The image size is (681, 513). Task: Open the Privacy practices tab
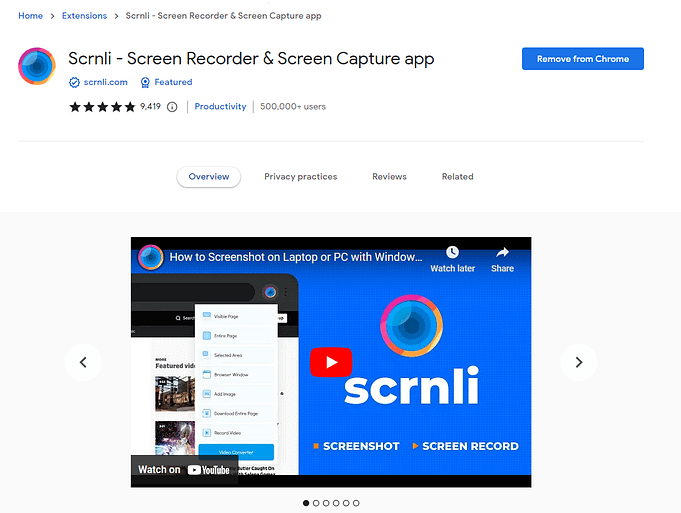coord(301,177)
